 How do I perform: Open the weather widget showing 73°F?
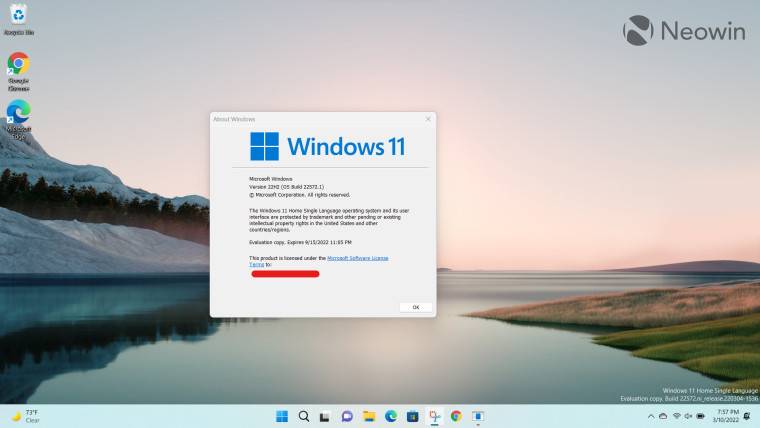point(25,416)
